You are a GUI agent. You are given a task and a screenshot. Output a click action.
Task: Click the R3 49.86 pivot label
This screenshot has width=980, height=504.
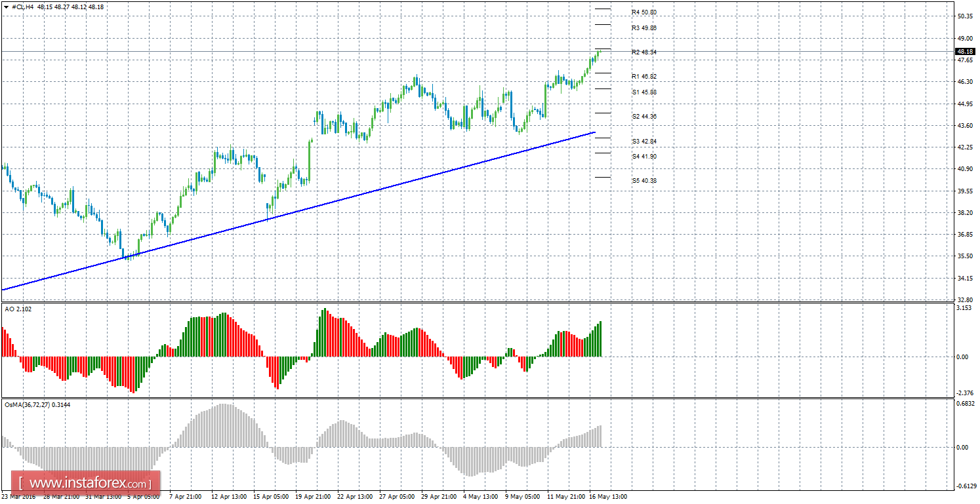click(x=644, y=28)
